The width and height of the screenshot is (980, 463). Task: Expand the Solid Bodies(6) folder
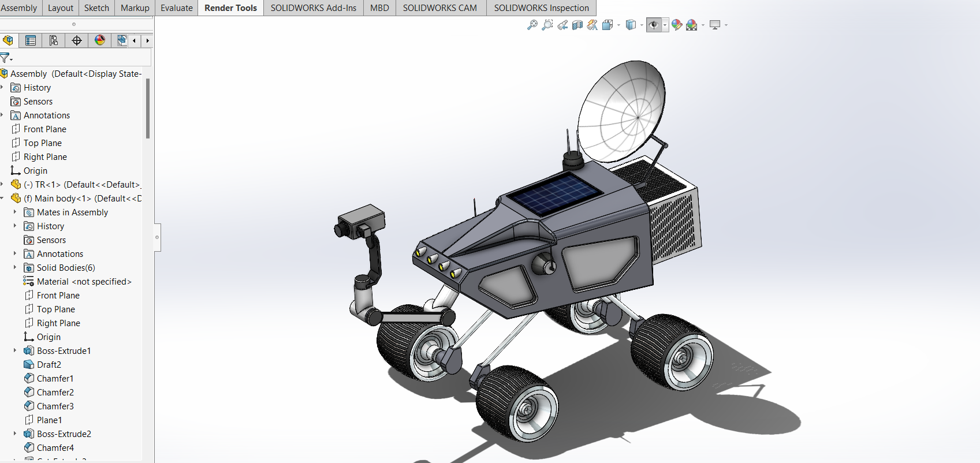tap(15, 267)
